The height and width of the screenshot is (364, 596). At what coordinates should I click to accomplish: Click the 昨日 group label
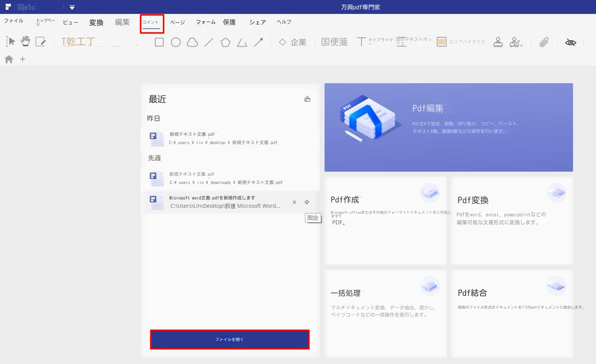pyautogui.click(x=154, y=118)
